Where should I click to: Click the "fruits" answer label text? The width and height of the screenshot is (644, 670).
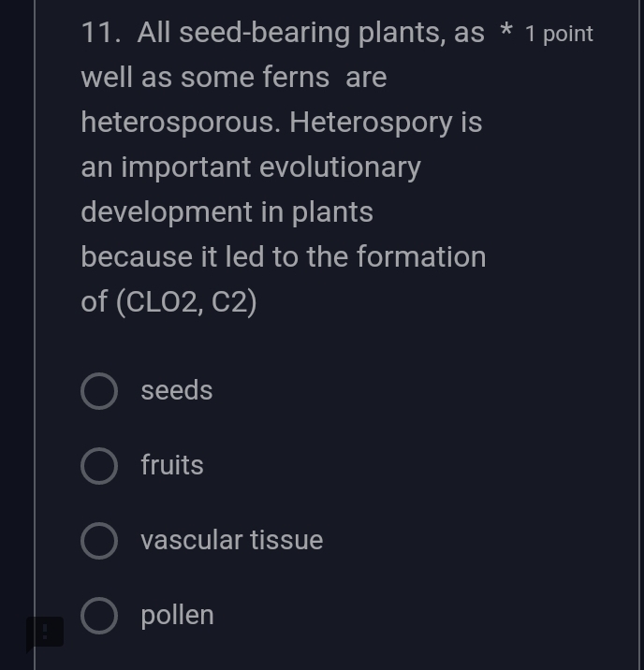pos(172,466)
